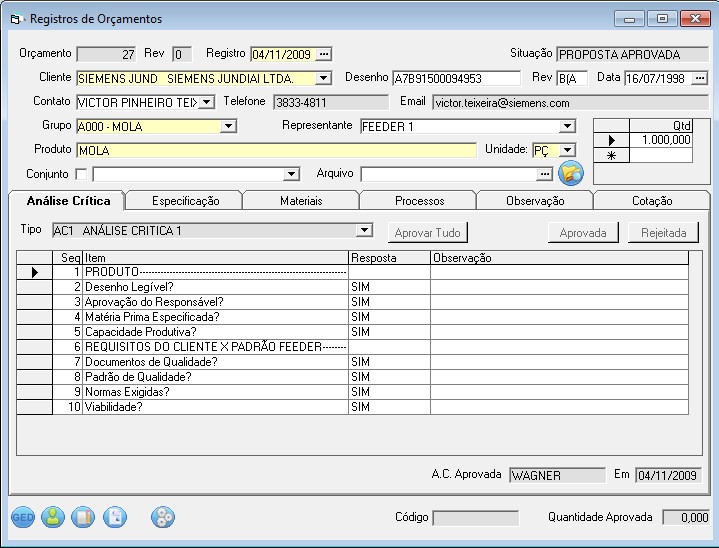Click the Item column header
The width and height of the screenshot is (719, 548).
point(216,258)
